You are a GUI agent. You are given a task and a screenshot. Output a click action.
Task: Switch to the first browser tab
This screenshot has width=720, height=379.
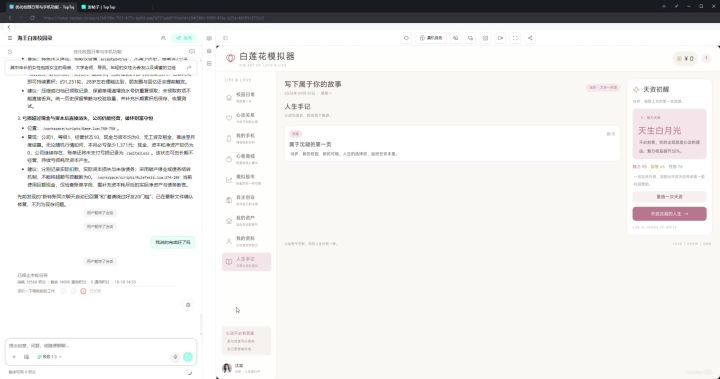coord(42,7)
